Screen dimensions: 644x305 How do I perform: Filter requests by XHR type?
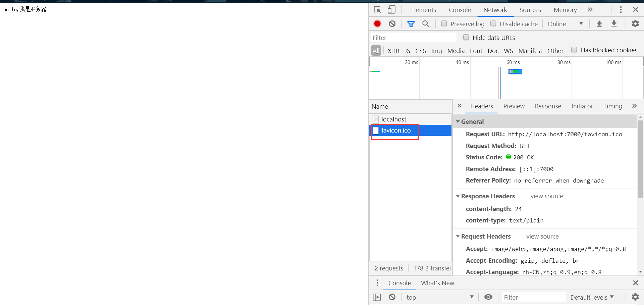tap(393, 51)
